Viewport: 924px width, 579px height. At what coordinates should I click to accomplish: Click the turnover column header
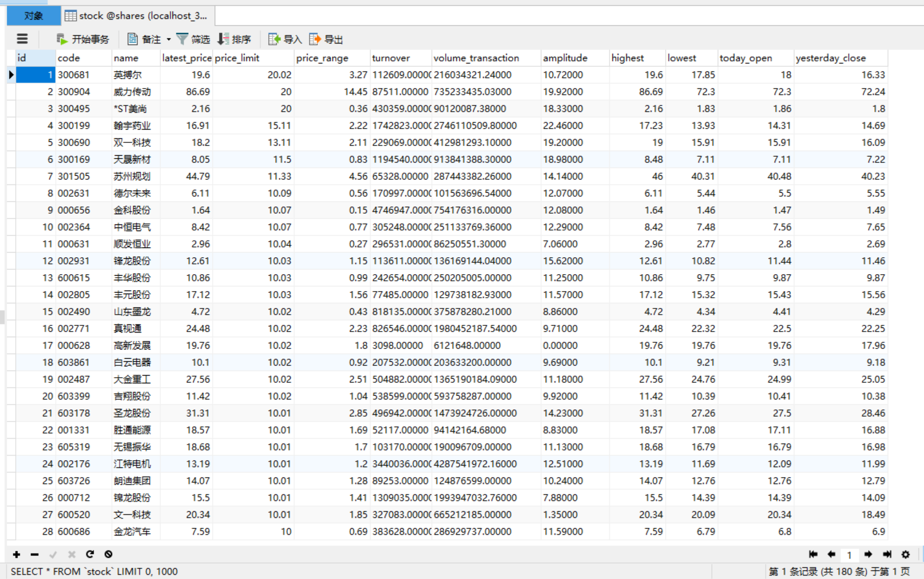400,58
